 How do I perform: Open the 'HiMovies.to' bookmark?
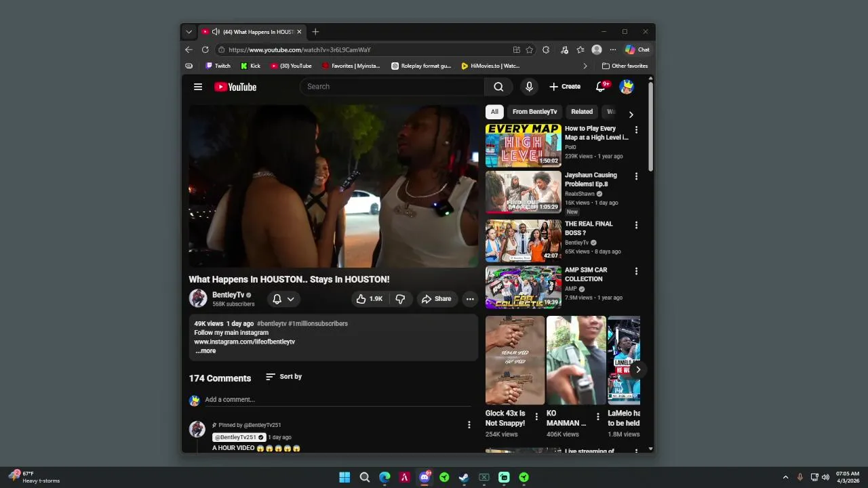(x=490, y=66)
